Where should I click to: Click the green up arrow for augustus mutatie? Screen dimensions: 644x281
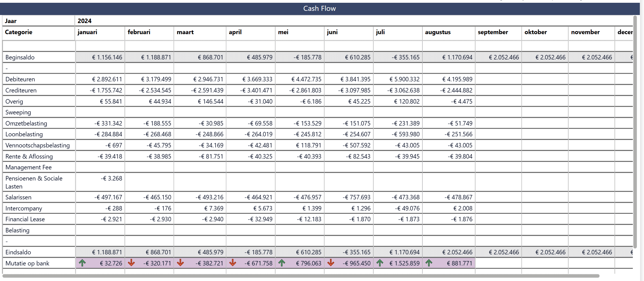point(429,263)
